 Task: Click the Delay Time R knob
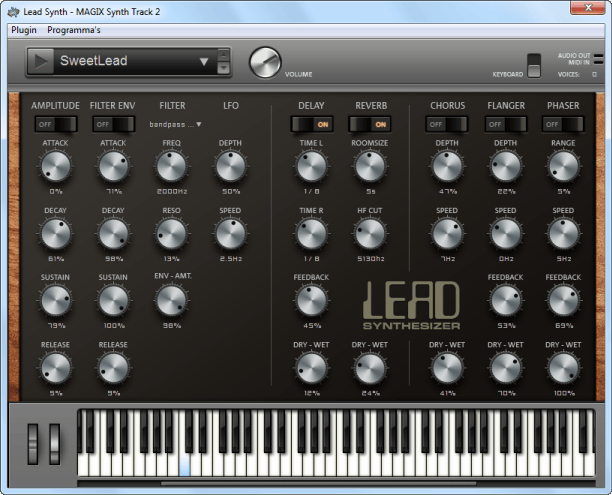(311, 233)
